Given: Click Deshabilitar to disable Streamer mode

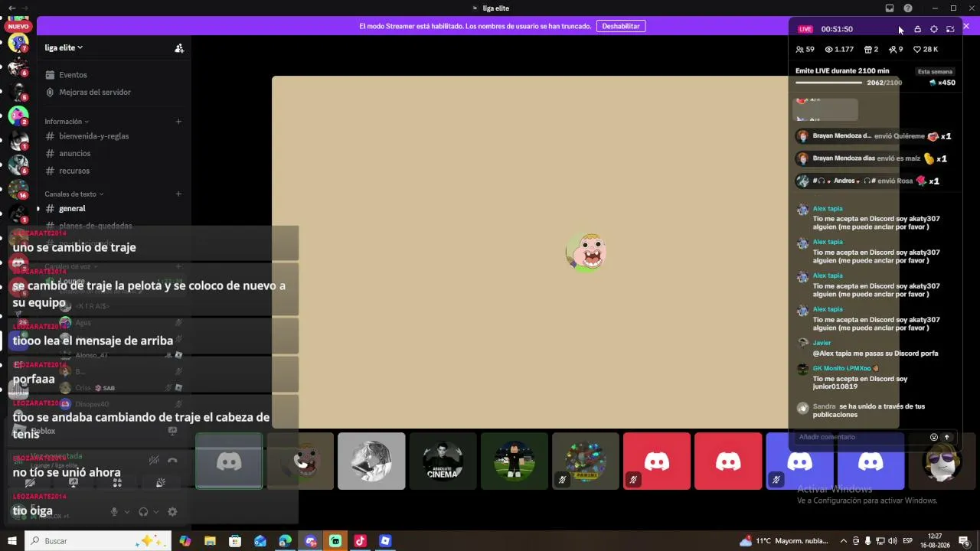Looking at the screenshot, I should pos(620,26).
